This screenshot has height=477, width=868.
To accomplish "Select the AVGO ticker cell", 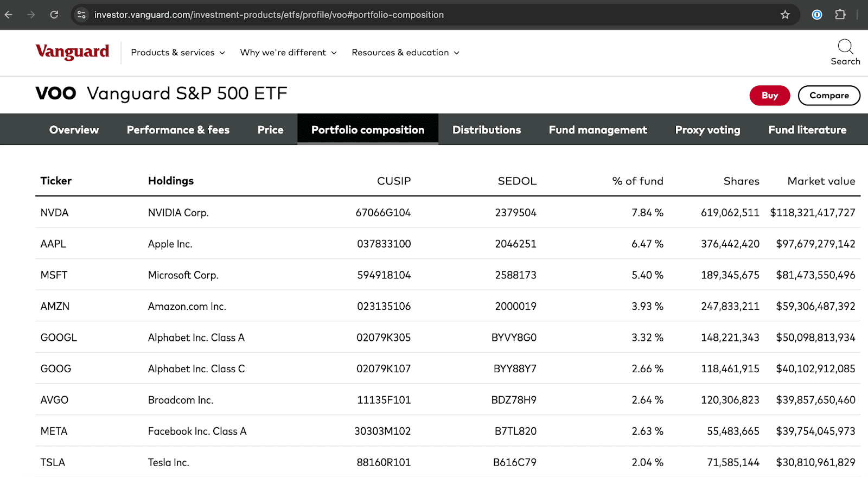I will point(54,400).
